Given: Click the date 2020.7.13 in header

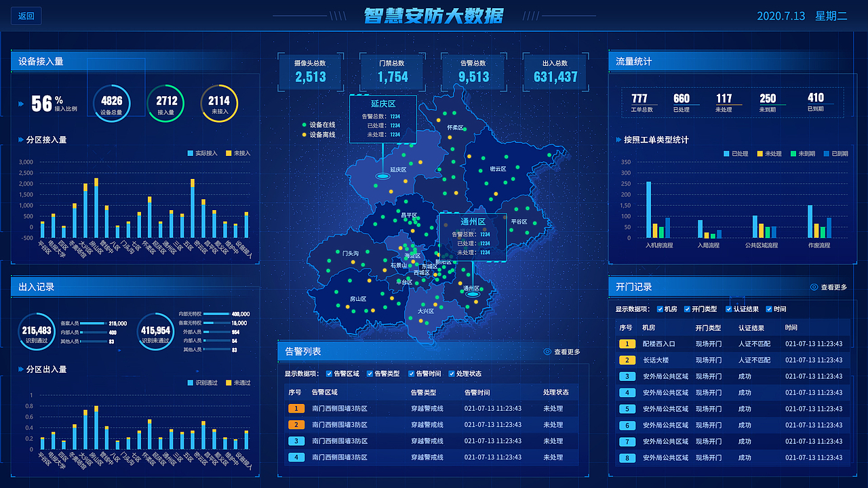Looking at the screenshot, I should point(781,16).
